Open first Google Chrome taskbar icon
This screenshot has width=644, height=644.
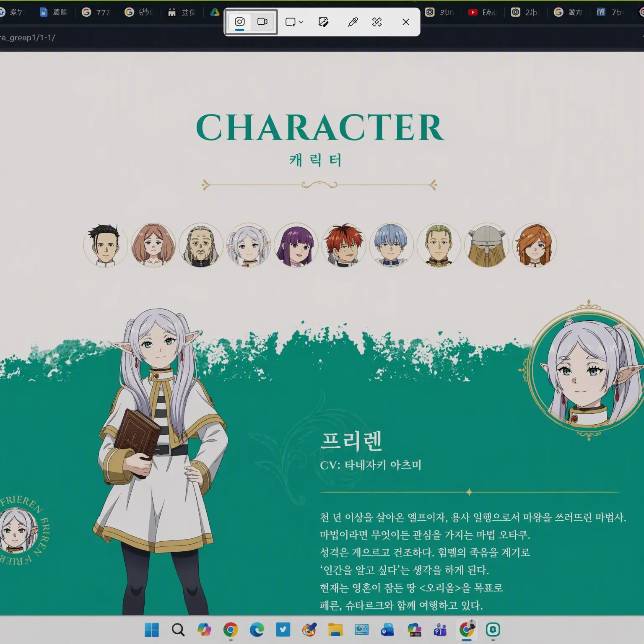pos(231,630)
